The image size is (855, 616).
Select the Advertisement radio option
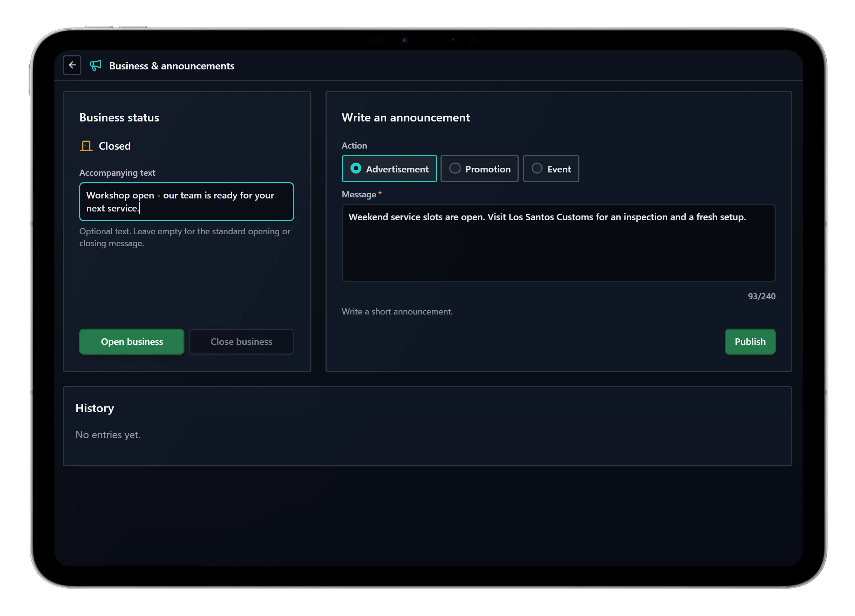(389, 169)
